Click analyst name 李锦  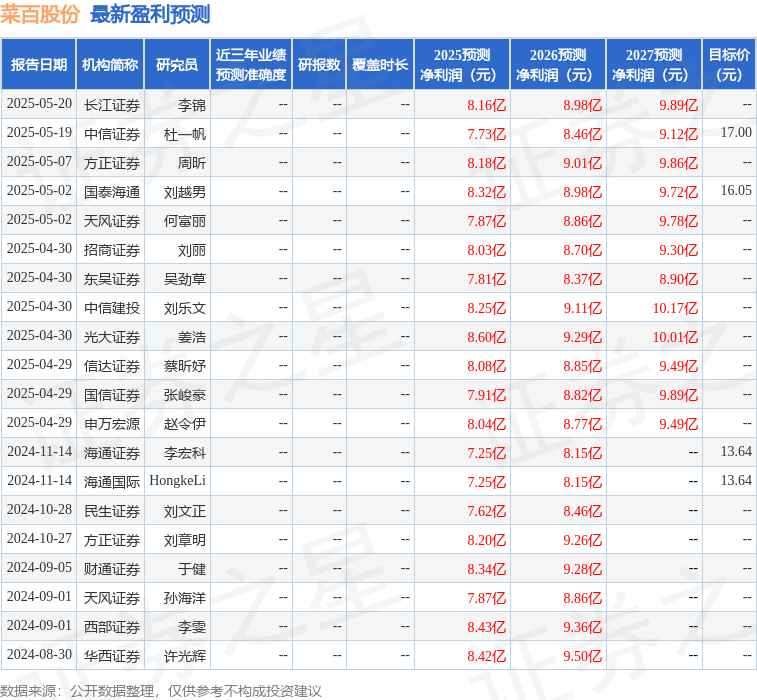click(x=192, y=105)
